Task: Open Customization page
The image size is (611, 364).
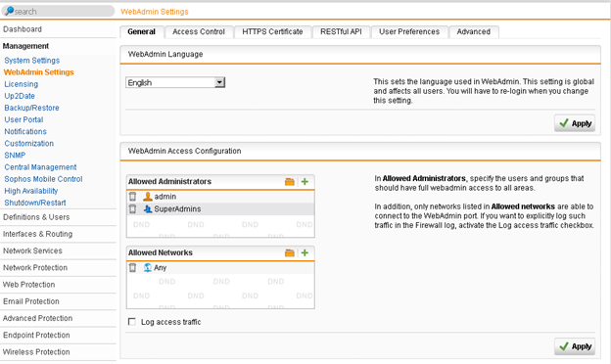Action: (28, 143)
